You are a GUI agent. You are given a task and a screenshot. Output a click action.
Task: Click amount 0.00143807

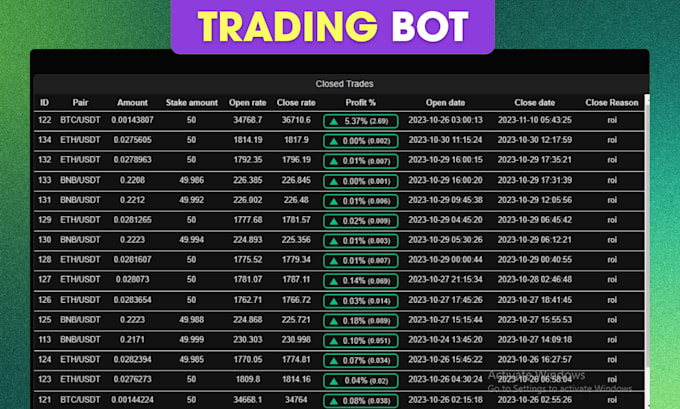tap(132, 120)
